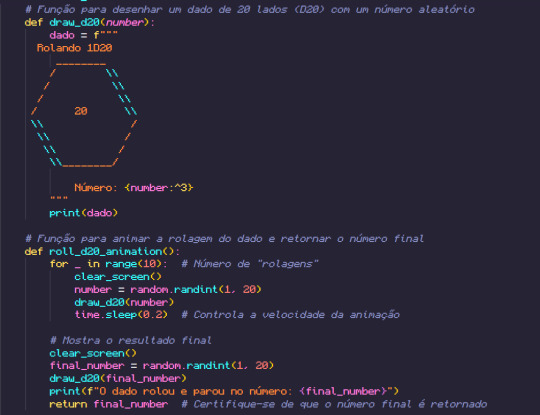Click the 'for _ in range(10):' statement

108,264
